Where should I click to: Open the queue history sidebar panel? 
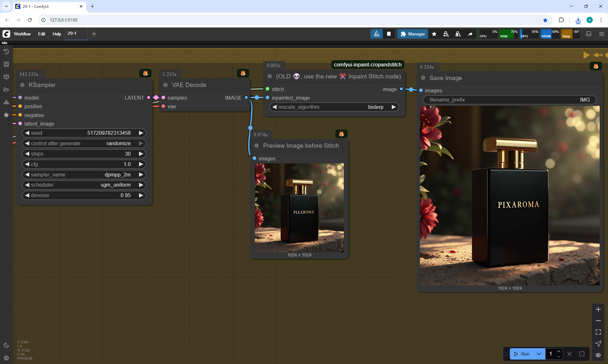pos(6,52)
